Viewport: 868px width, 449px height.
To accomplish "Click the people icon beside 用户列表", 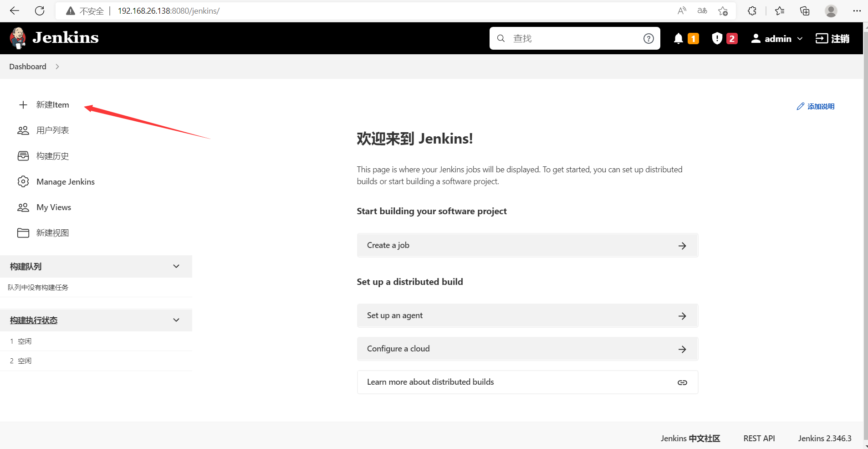I will tap(23, 130).
